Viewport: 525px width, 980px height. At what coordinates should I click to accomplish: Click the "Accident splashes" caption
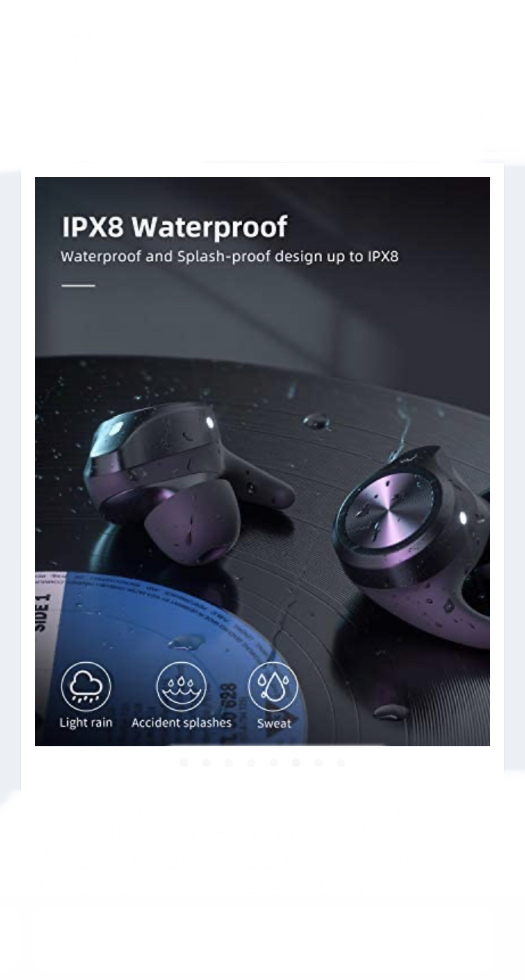coord(181,722)
